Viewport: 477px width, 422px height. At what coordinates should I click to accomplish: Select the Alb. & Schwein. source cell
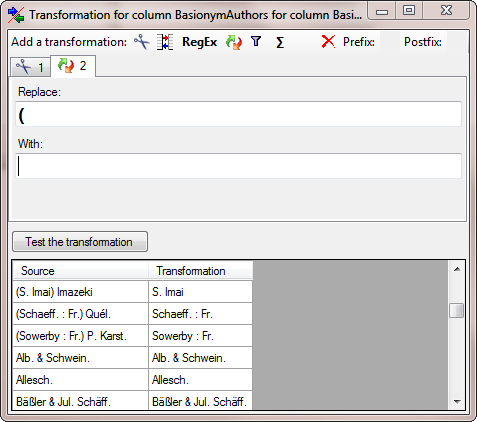click(80, 358)
